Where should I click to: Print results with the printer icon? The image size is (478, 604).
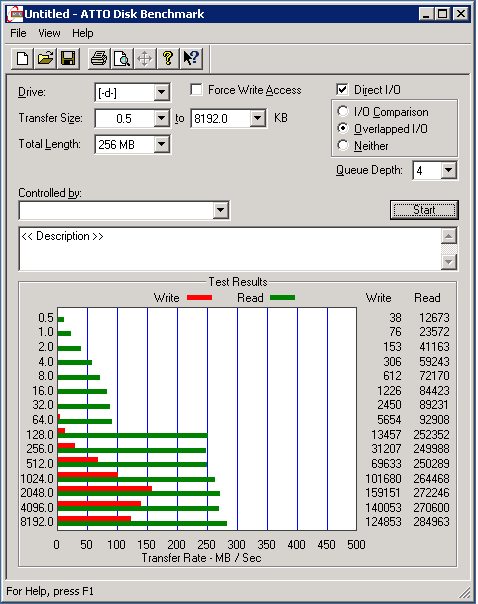tap(99, 59)
